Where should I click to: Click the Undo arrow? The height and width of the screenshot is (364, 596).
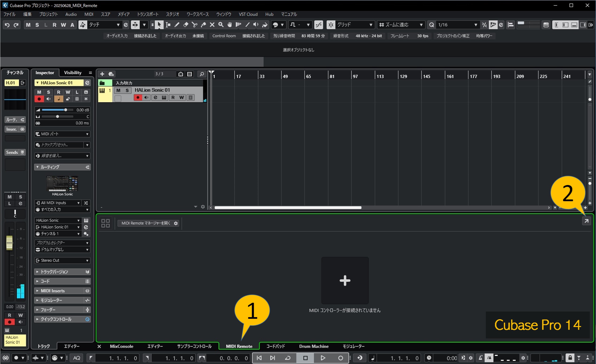click(x=7, y=25)
